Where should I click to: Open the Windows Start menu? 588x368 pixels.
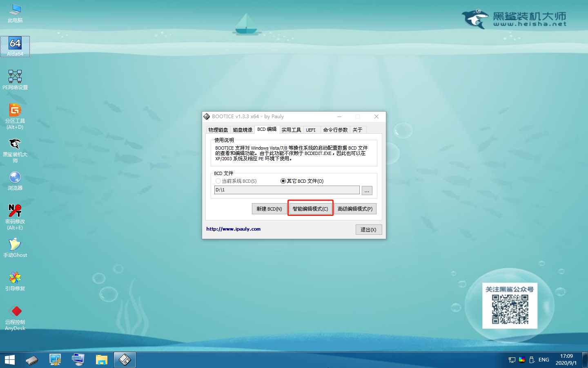[x=10, y=360]
